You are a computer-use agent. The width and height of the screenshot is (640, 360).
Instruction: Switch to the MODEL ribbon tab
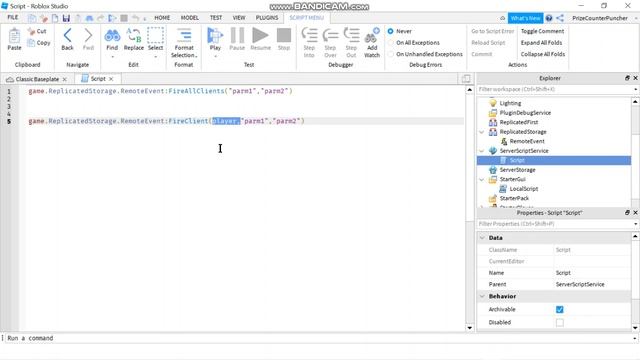(190, 18)
